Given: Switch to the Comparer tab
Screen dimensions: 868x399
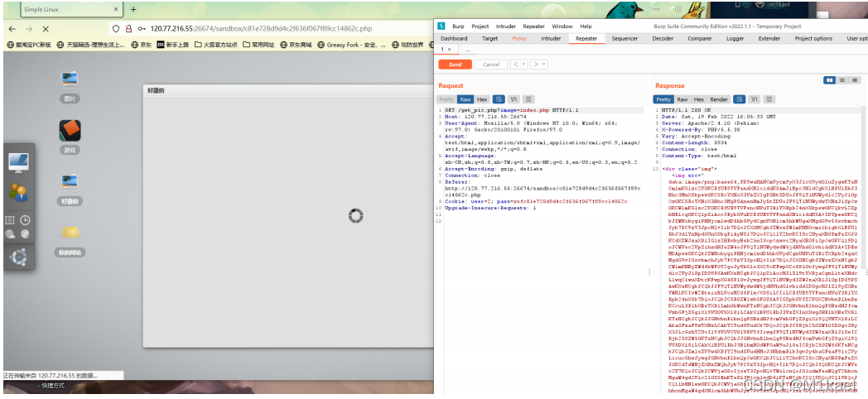Looking at the screenshot, I should click(700, 39).
